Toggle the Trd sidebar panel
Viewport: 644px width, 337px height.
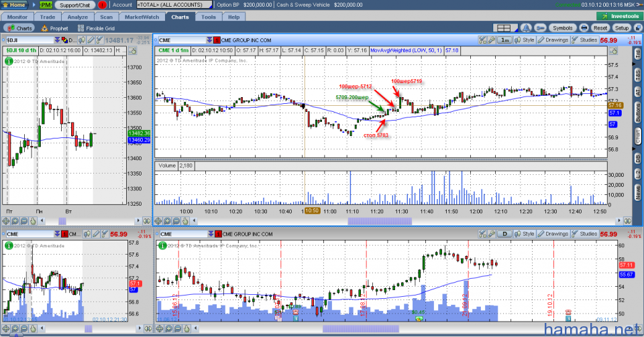point(637,54)
